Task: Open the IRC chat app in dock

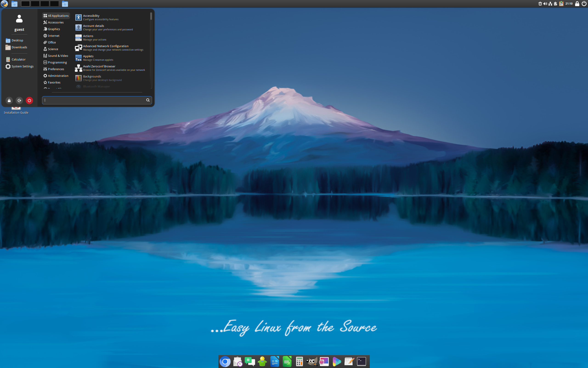Action: tap(250, 361)
